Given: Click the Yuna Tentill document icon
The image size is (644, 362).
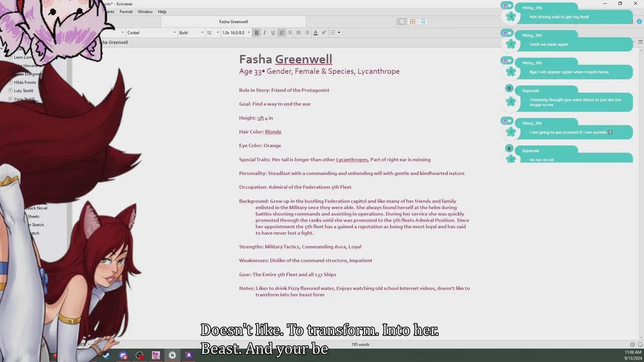Looking at the screenshot, I should click(x=11, y=99).
